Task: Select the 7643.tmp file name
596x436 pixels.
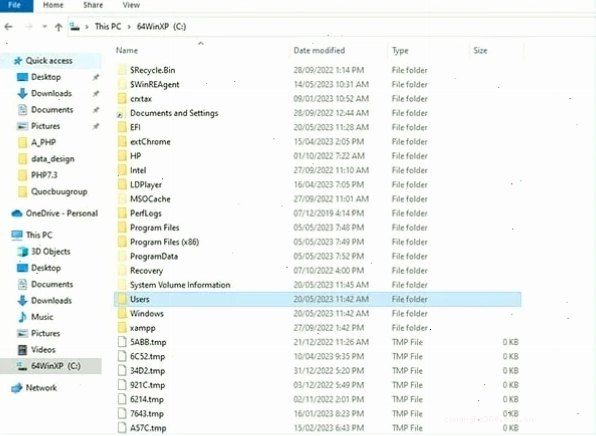Action: 147,414
